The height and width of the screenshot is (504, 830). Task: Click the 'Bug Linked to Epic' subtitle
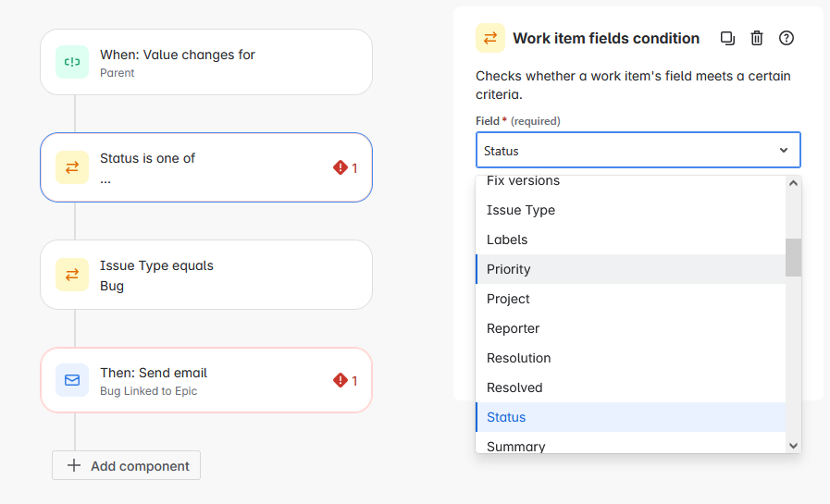point(149,391)
